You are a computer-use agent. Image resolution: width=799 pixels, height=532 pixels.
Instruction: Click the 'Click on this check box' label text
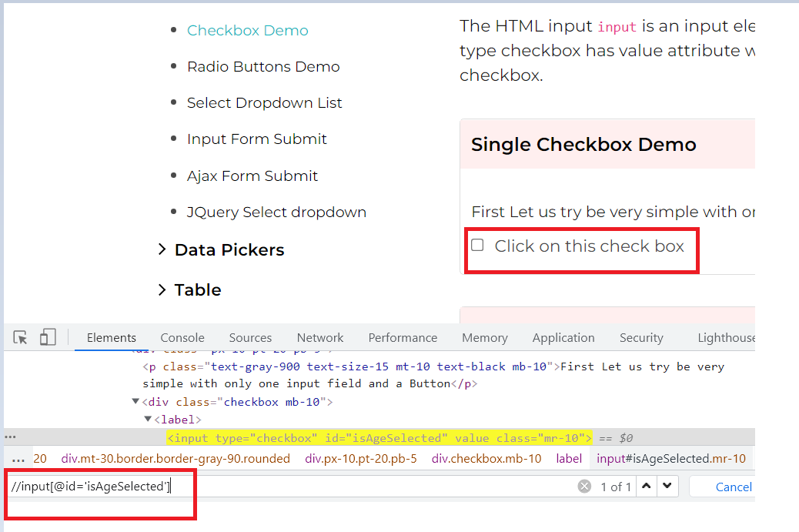click(589, 246)
